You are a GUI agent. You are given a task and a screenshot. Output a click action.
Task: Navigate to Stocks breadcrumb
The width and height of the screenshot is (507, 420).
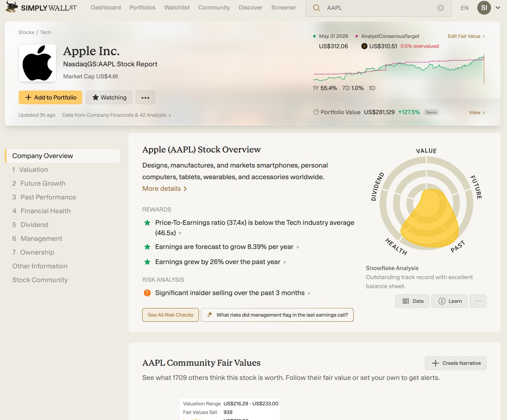click(x=26, y=32)
